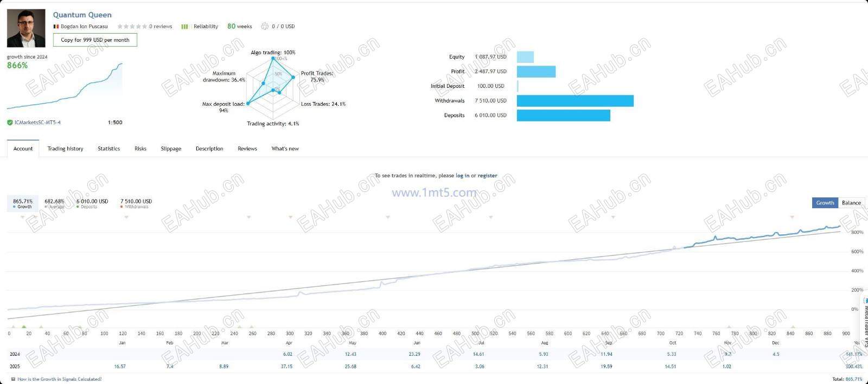Viewport: 868px width, 384px height.
Task: Click the green verified shield by ICMarketsSC-MT5-4
Action: click(x=10, y=123)
